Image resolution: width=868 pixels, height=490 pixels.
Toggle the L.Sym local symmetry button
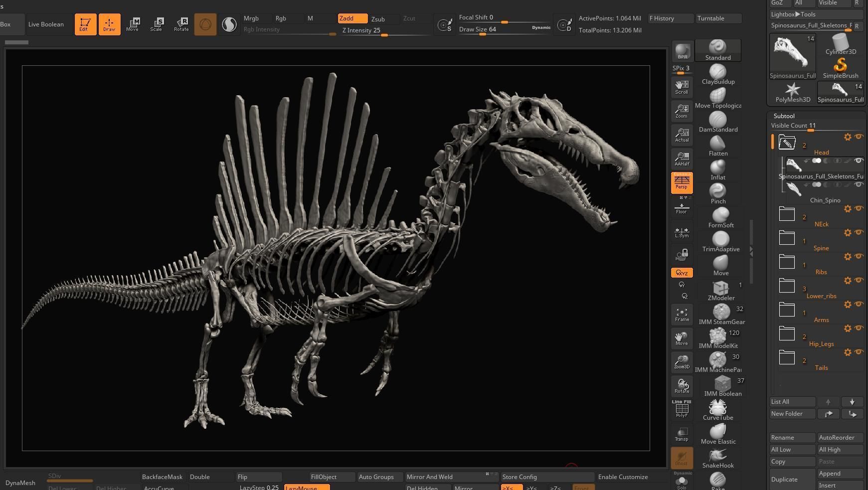coord(682,231)
